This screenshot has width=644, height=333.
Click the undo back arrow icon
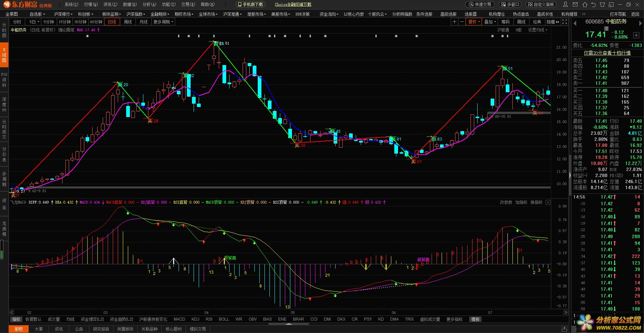[x=594, y=5]
